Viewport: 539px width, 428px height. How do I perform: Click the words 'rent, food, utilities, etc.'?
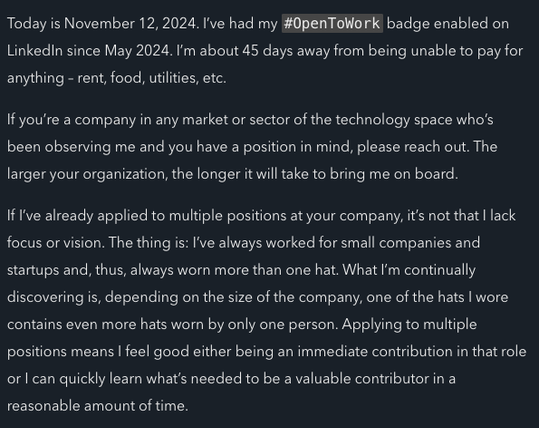point(152,78)
